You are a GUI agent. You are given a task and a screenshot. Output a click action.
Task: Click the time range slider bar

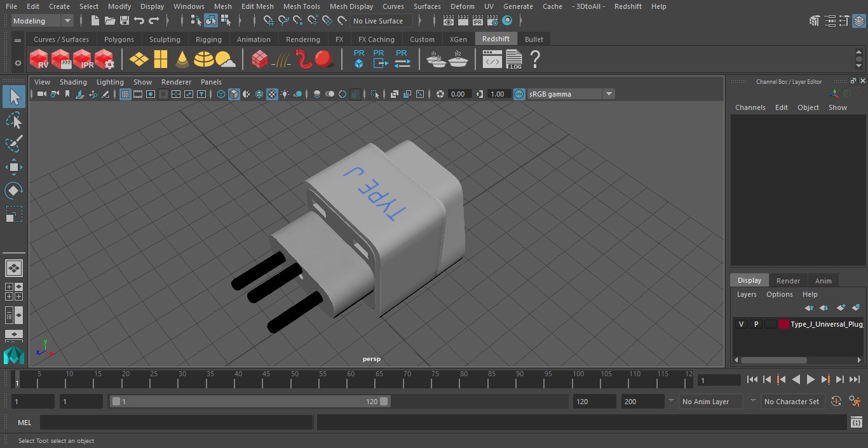[250, 402]
